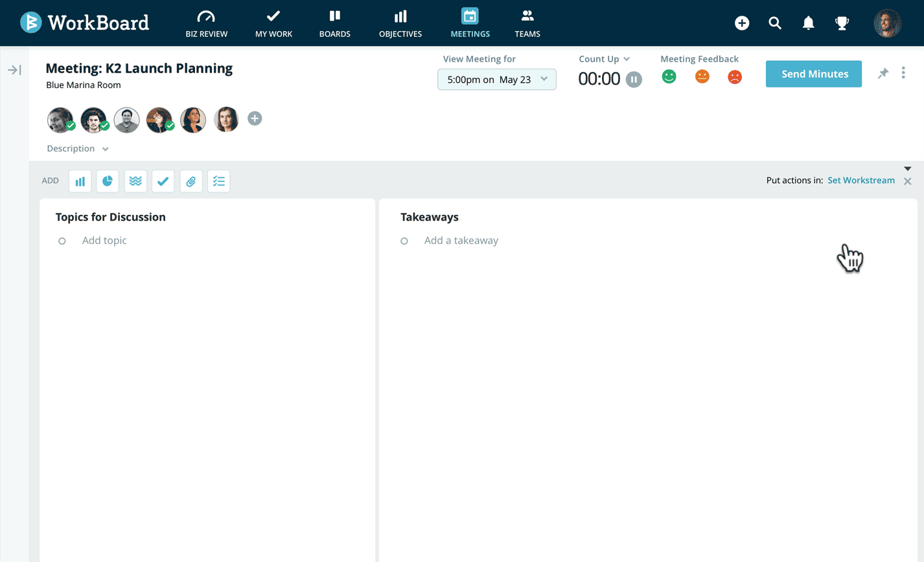Give sad red face feedback
Screen dimensions: 924x562
pyautogui.click(x=734, y=77)
